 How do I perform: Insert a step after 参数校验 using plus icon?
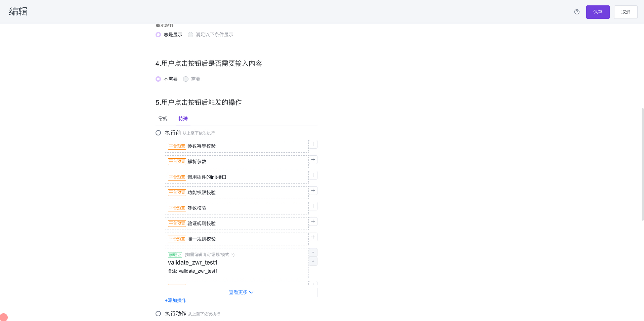313,206
